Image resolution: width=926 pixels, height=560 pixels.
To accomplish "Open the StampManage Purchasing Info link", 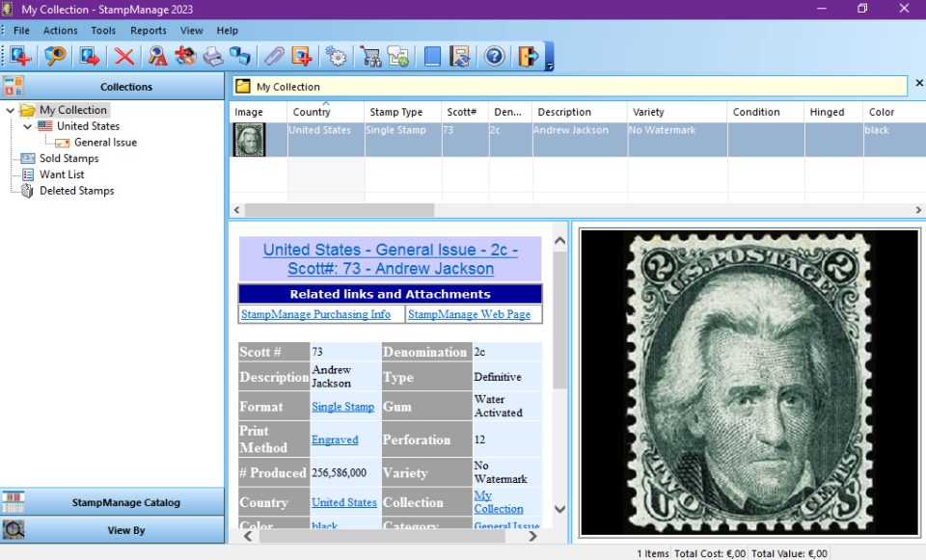I will tap(315, 314).
